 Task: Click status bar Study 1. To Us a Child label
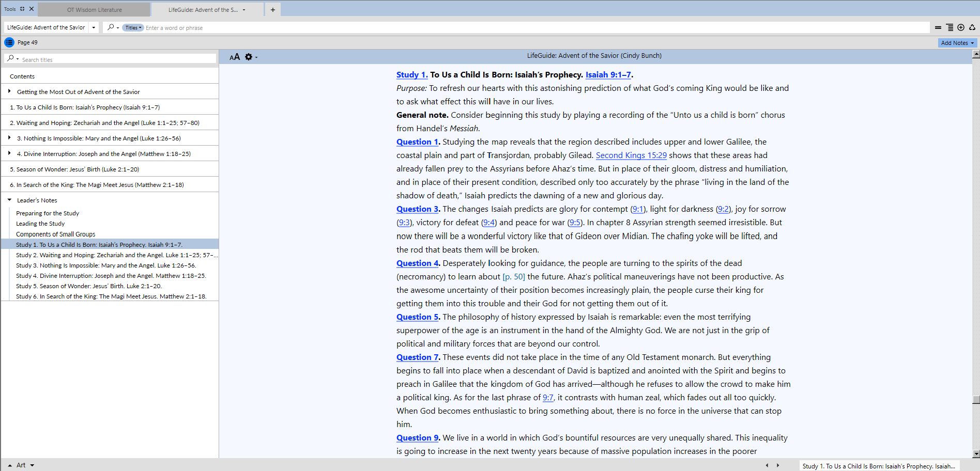(x=879, y=466)
